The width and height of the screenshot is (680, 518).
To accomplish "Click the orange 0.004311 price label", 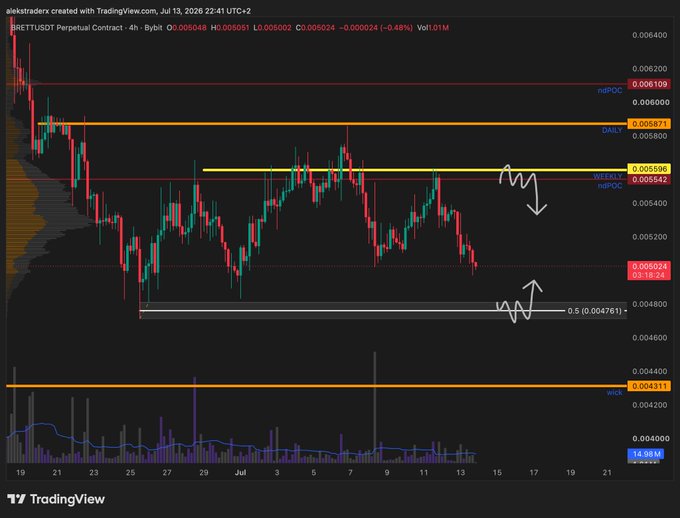I will click(649, 386).
